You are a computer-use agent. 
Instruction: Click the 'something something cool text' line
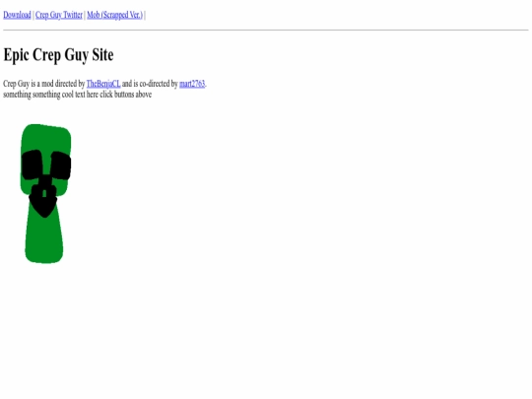point(78,95)
